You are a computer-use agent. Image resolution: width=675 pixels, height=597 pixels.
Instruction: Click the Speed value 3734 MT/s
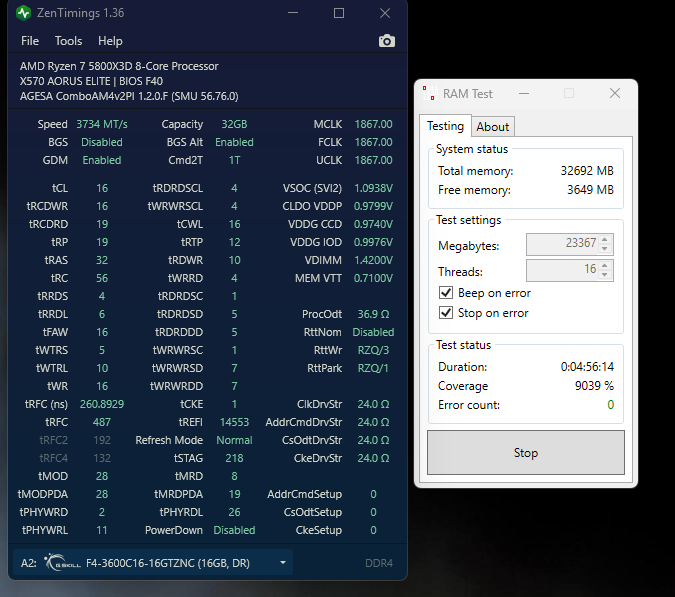click(102, 124)
